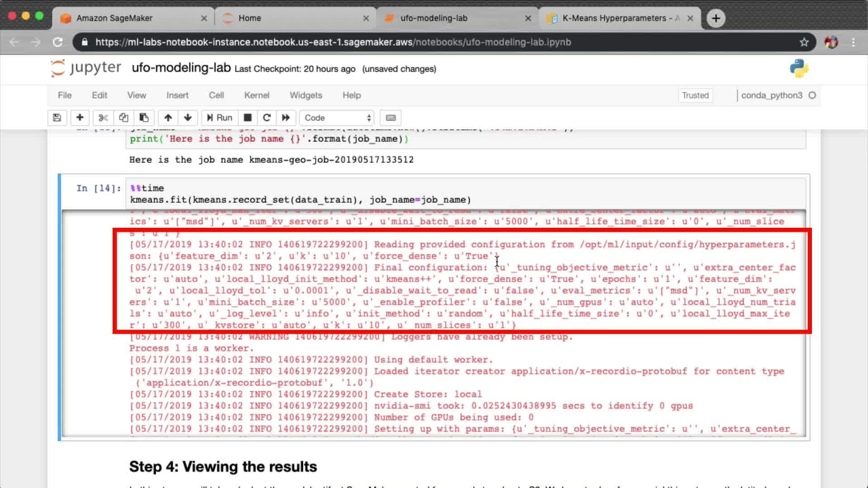868x488 pixels.
Task: Bookmark page with star icon
Action: pyautogui.click(x=804, y=42)
